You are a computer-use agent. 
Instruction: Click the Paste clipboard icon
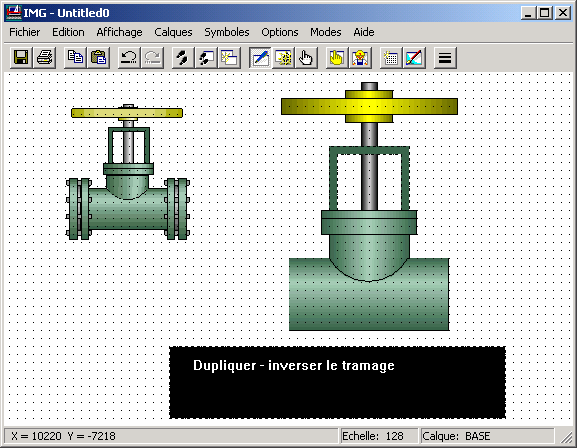(99, 58)
